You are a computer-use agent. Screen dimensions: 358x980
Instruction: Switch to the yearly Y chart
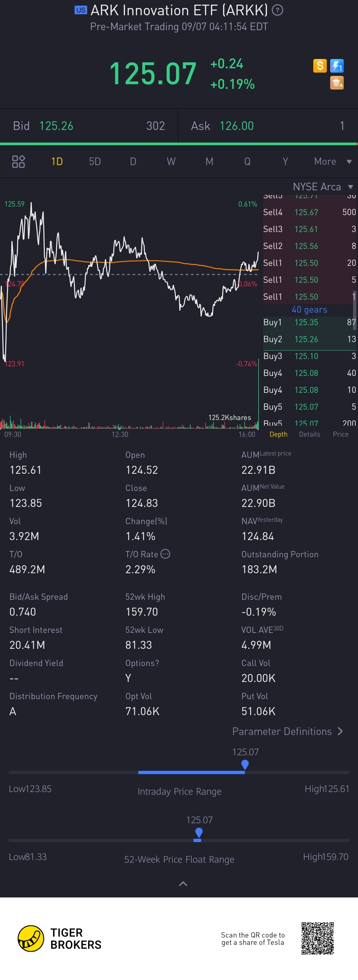[x=285, y=161]
